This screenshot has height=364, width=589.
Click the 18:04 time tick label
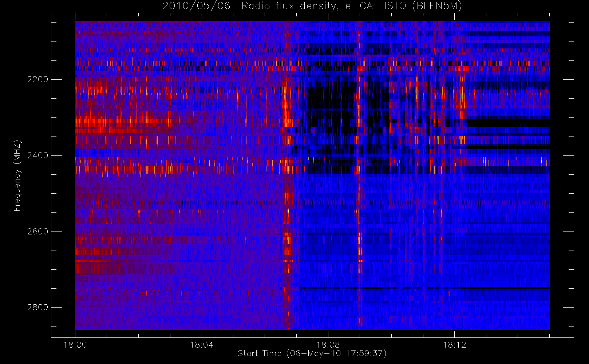pyautogui.click(x=202, y=345)
